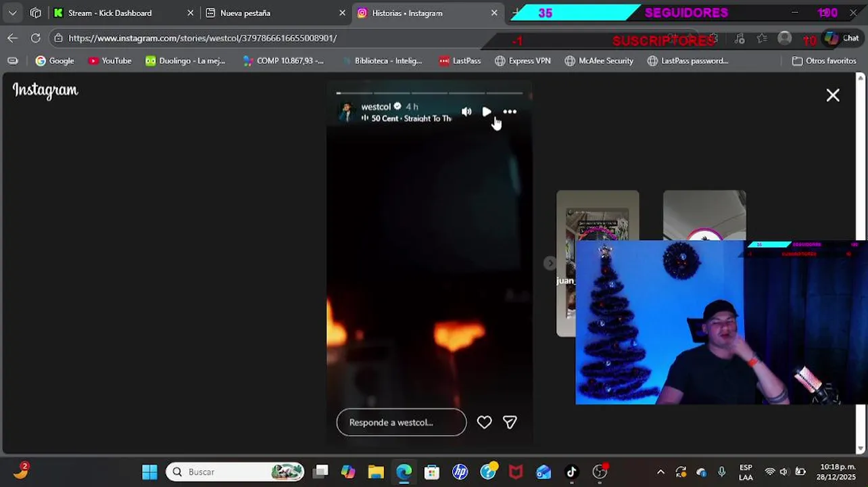Screen dimensions: 868x487
Task: Click the Instagram URL address bar
Action: pyautogui.click(x=203, y=38)
